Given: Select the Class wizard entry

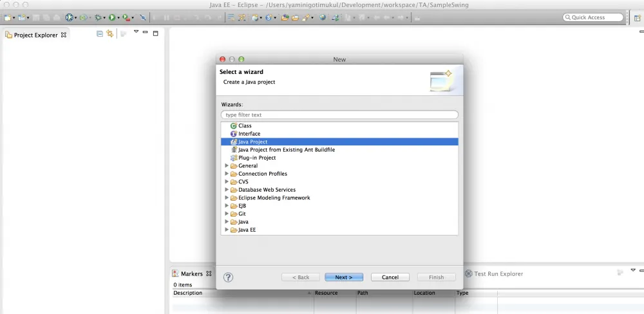Looking at the screenshot, I should tap(245, 126).
